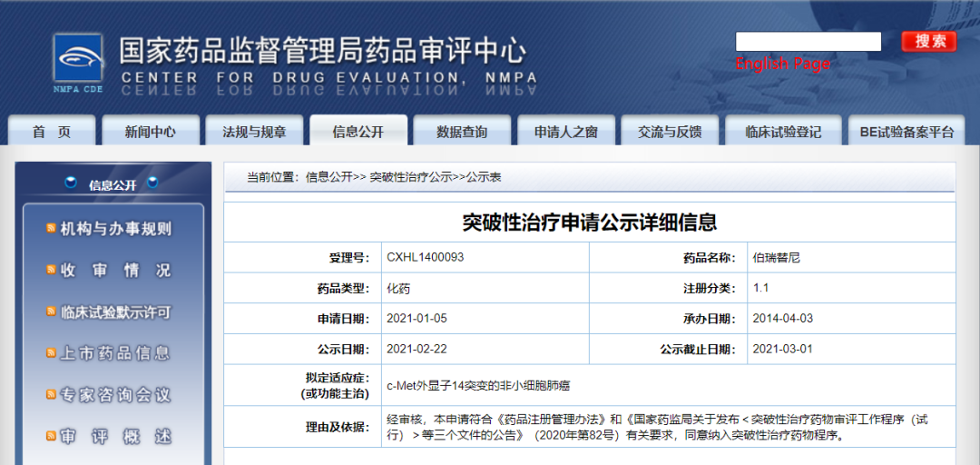Click 公示表 in breadcrumb
The image size is (980, 465).
(x=483, y=177)
